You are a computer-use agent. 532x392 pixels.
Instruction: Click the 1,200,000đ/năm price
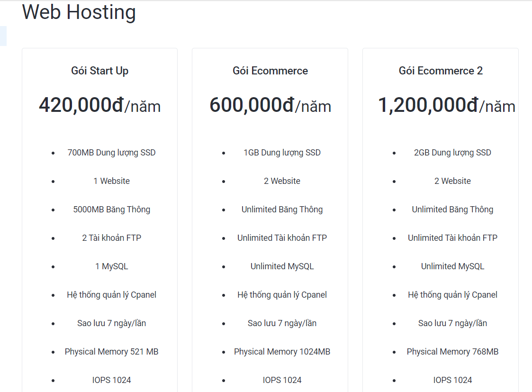tap(446, 105)
